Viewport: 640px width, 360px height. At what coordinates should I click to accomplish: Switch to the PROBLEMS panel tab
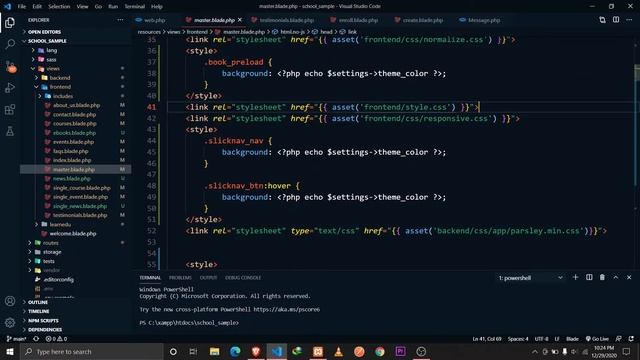[180, 278]
